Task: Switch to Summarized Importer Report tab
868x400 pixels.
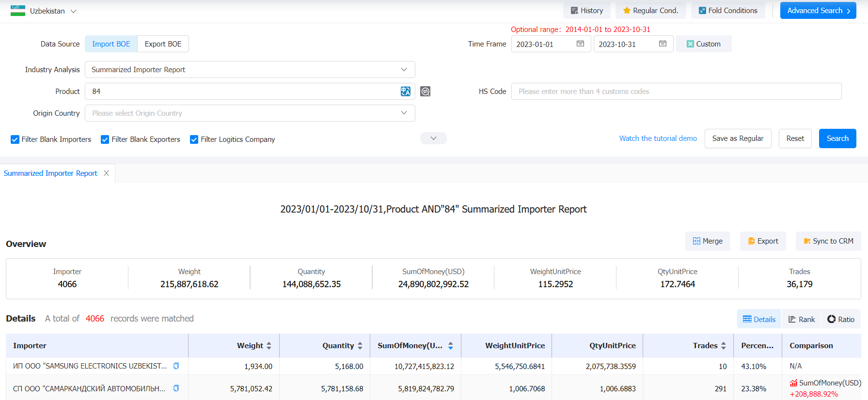Action: 50,173
